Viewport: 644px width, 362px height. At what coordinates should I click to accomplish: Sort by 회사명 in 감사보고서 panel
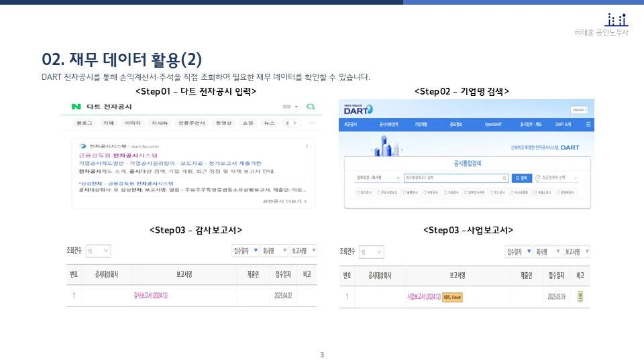(274, 251)
